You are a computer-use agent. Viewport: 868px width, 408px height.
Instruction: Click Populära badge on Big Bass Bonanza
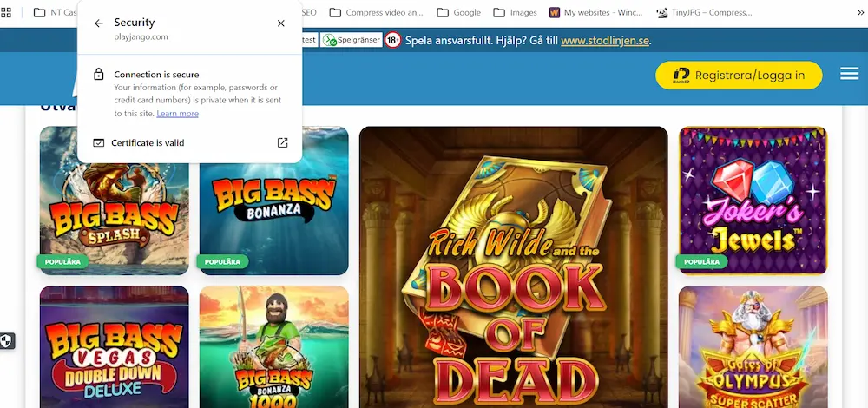point(222,262)
